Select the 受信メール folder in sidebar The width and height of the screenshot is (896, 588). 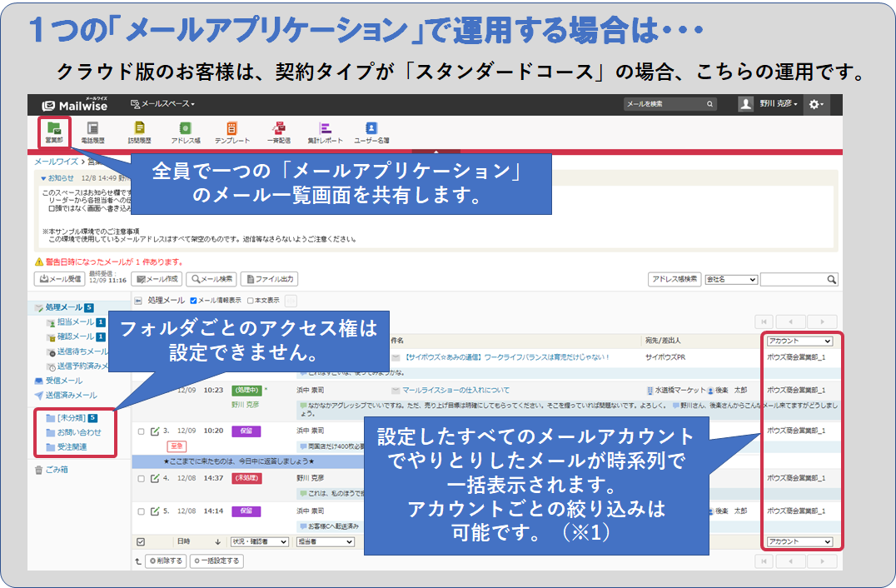pos(63,381)
